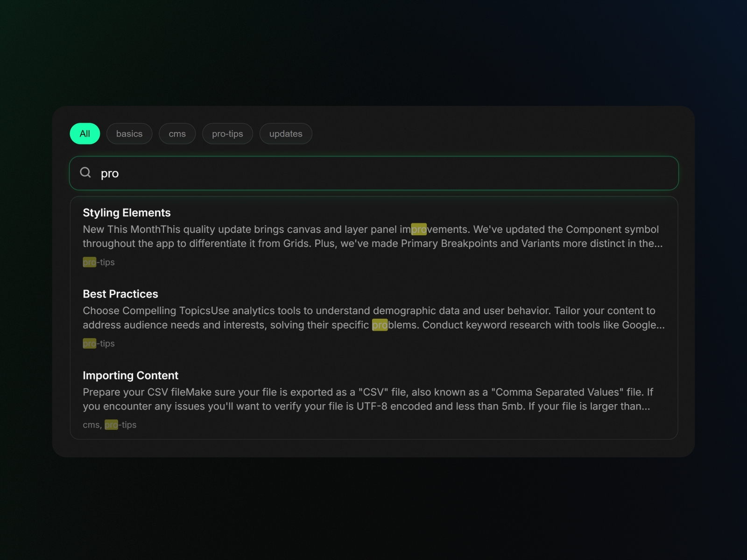This screenshot has height=560, width=747.
Task: Click the magnifying glass search icon
Action: click(85, 173)
